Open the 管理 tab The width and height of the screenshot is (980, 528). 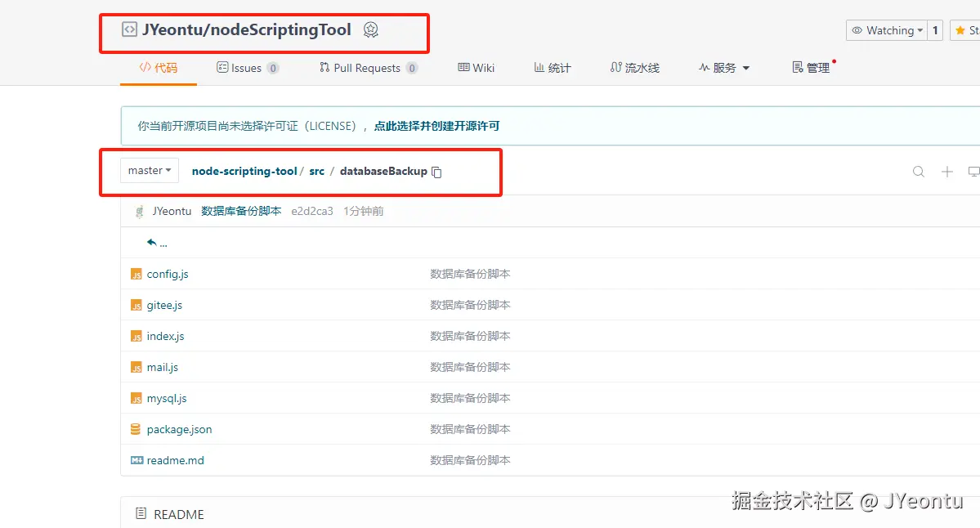click(x=812, y=68)
